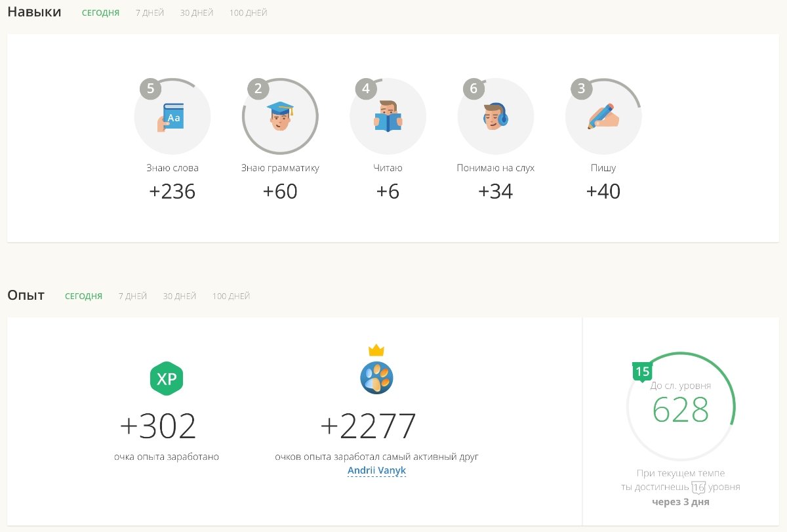Click the 'Понимаю на слух' headphones icon
Image resolution: width=787 pixels, height=532 pixels.
495,117
